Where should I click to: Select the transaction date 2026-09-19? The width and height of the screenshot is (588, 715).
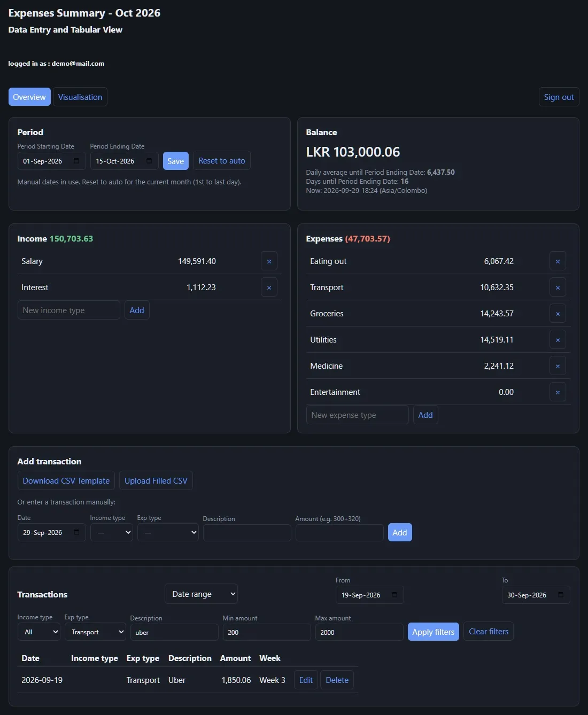click(42, 680)
